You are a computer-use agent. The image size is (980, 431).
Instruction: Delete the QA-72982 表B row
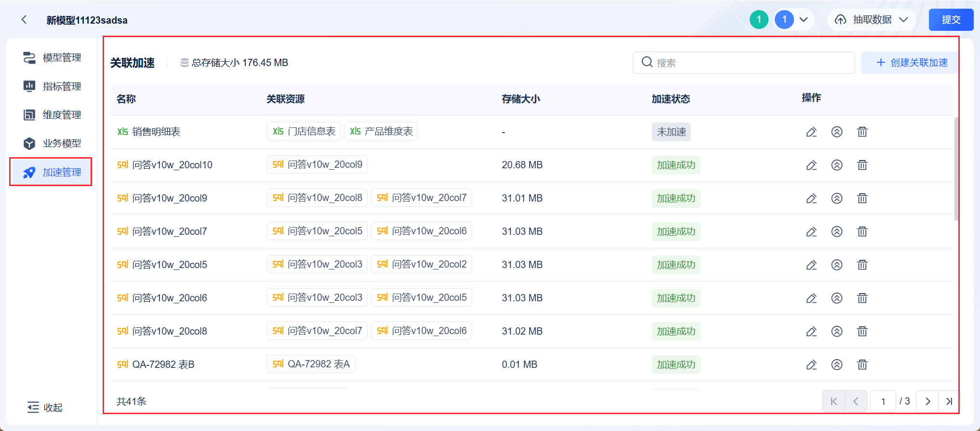(862, 365)
